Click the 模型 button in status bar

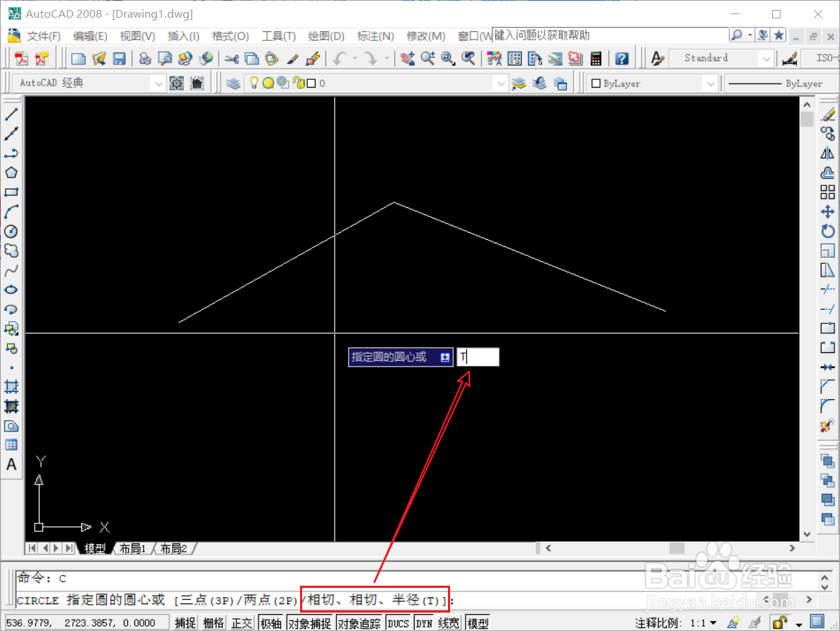coord(478,623)
